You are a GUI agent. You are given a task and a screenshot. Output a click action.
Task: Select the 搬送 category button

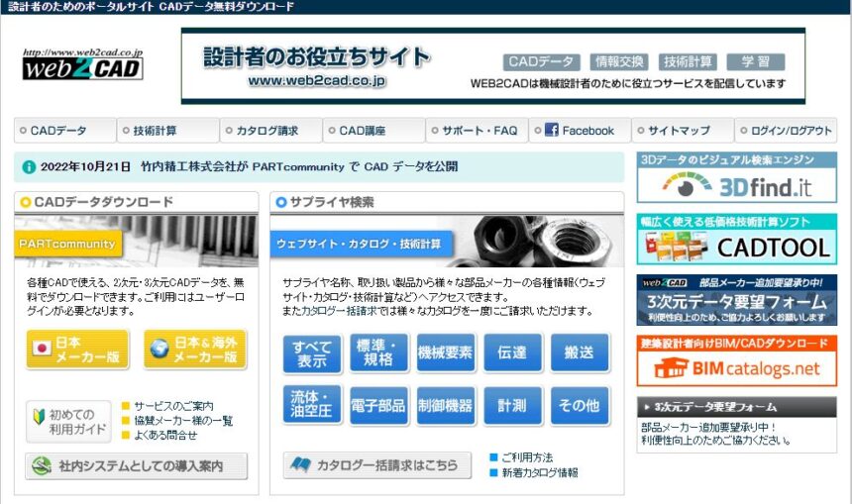tap(580, 353)
